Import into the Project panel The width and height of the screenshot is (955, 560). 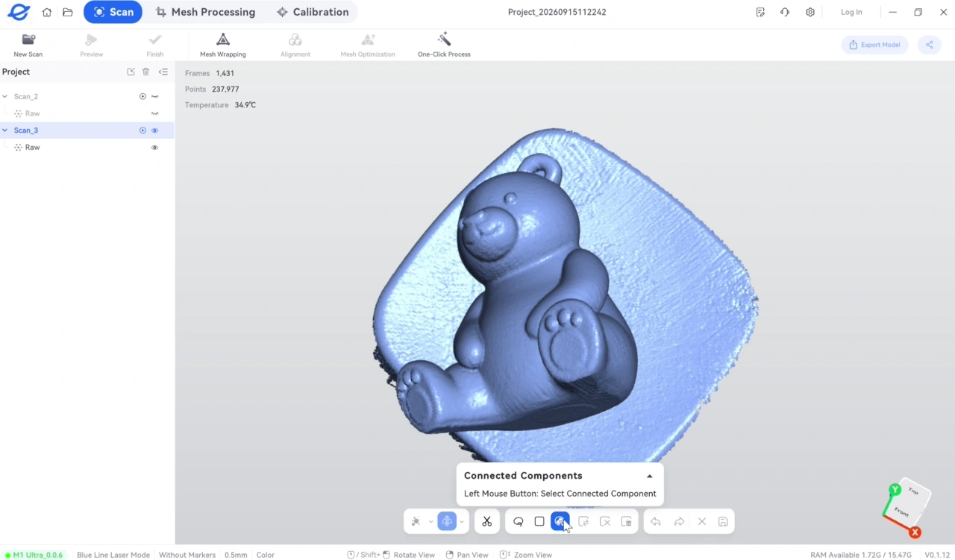pos(131,72)
